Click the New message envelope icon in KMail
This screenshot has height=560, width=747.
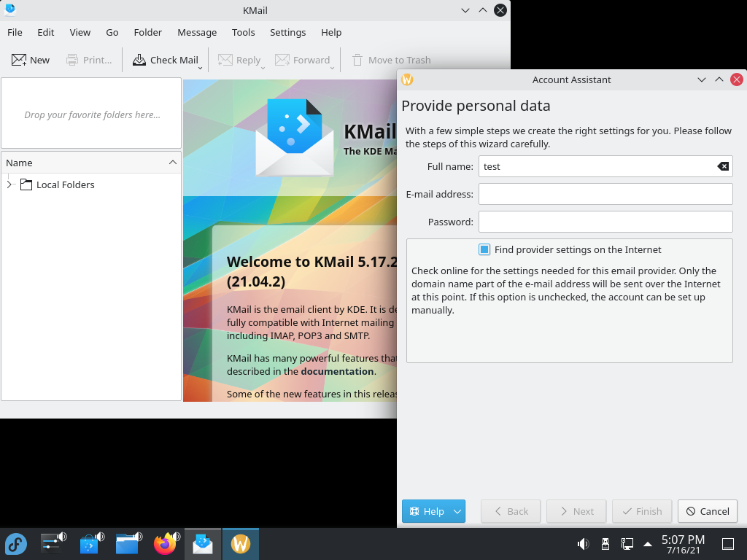point(19,60)
